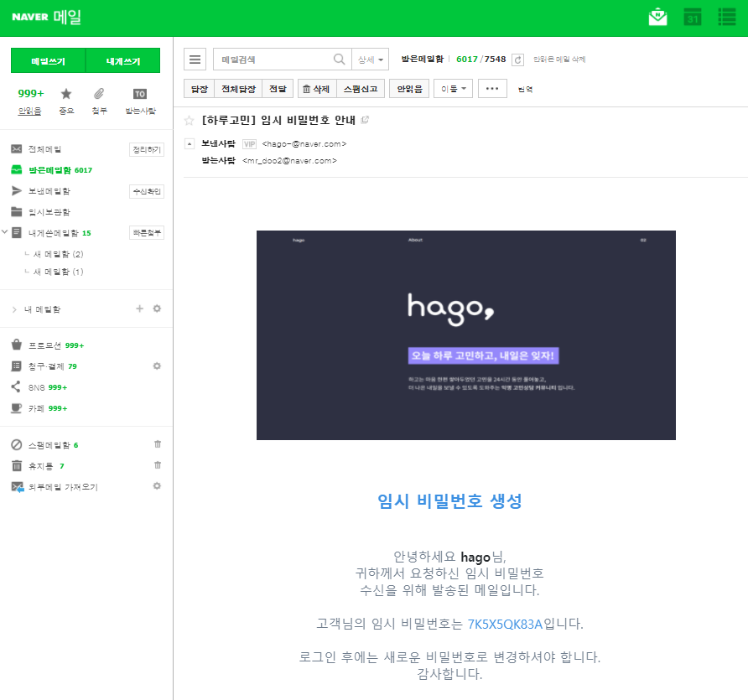Collapse the 내게쓴메일함 folder tree
The width and height of the screenshot is (748, 700).
tap(5, 232)
